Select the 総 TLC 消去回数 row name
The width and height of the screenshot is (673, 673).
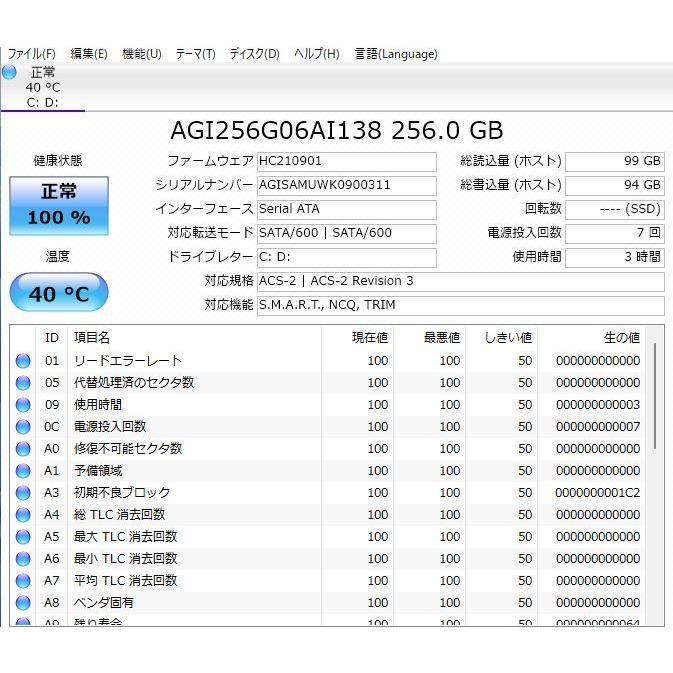pyautogui.click(x=119, y=515)
